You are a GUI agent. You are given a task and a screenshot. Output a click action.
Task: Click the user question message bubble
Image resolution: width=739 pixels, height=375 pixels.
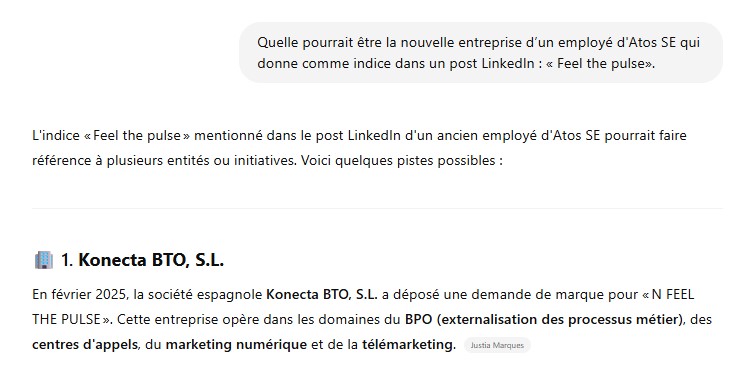pyautogui.click(x=481, y=53)
